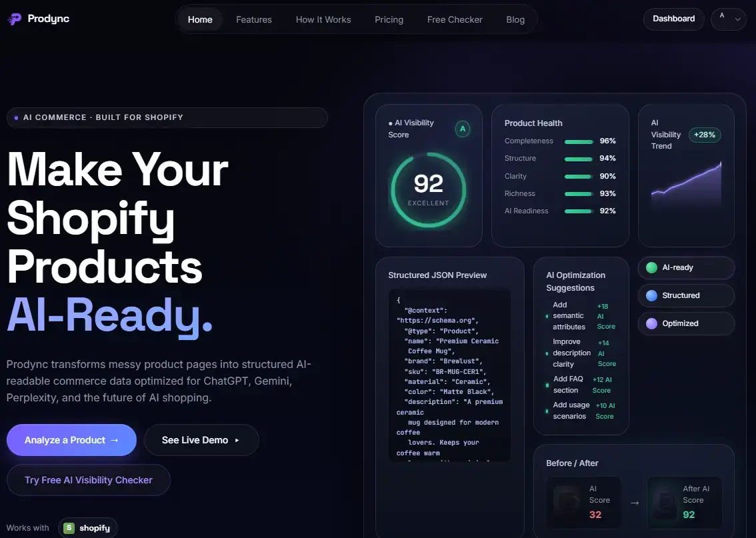
Task: Click the +18 AI Score value
Action: pyautogui.click(x=605, y=316)
